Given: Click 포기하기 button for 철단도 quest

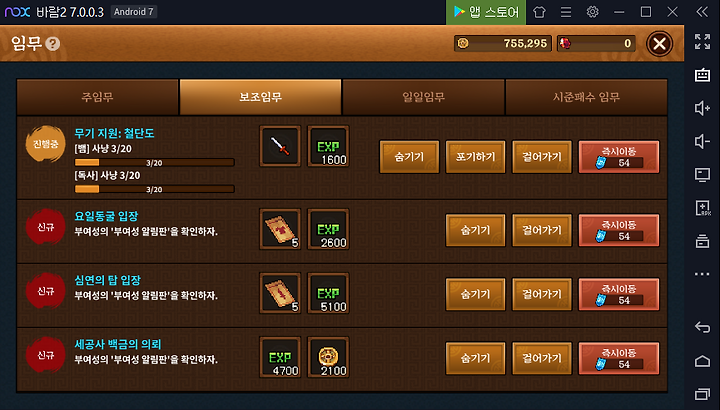Looking at the screenshot, I should tap(475, 157).
